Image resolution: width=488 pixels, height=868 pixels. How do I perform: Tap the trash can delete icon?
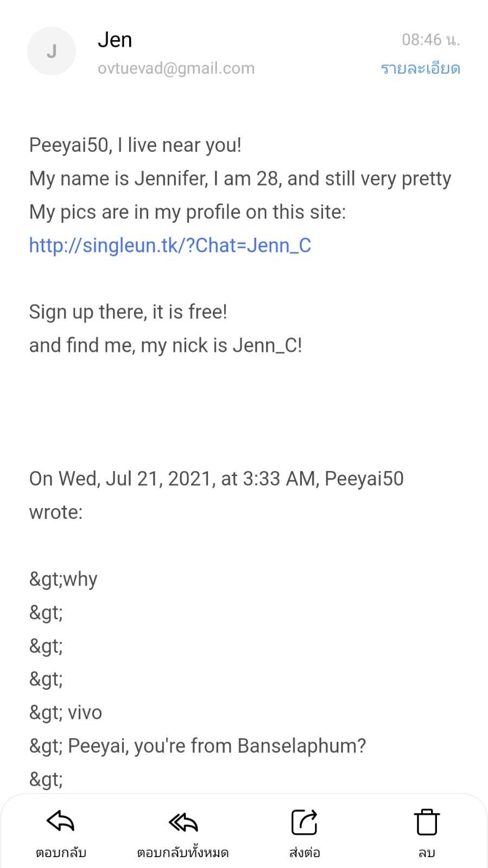[427, 822]
